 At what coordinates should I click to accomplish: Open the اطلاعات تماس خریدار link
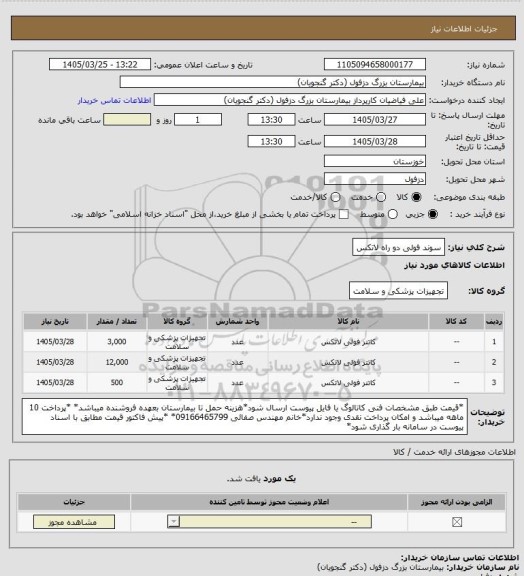pos(115,101)
